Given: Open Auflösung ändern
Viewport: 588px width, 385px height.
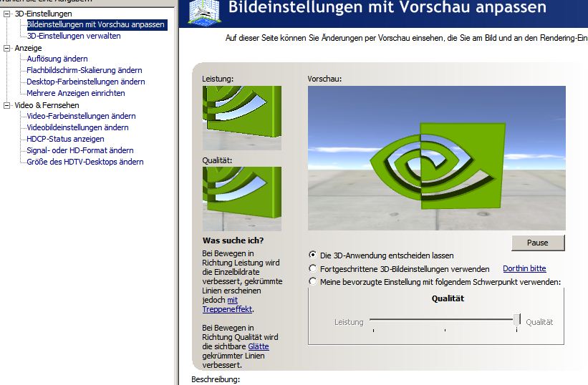Looking at the screenshot, I should click(x=57, y=59).
